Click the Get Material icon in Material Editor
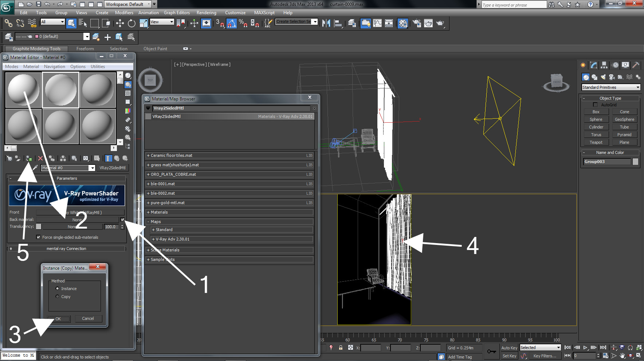The width and height of the screenshot is (644, 361). (9, 158)
